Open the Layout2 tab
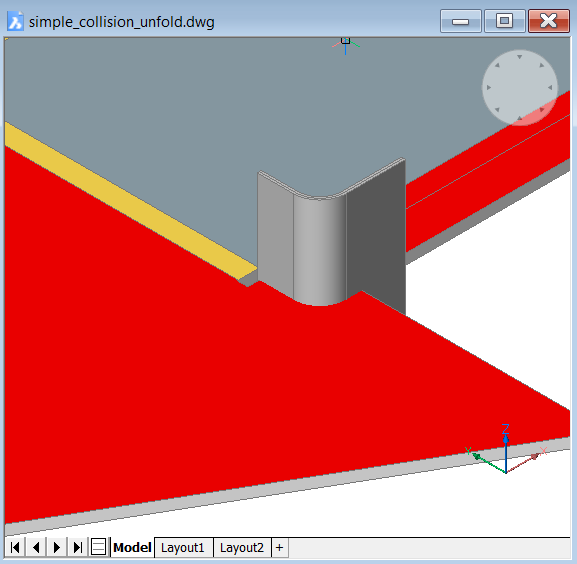 (x=242, y=548)
